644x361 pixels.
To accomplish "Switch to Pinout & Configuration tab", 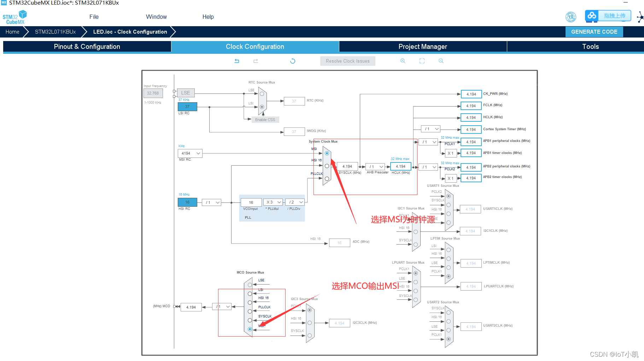I will coord(87,47).
